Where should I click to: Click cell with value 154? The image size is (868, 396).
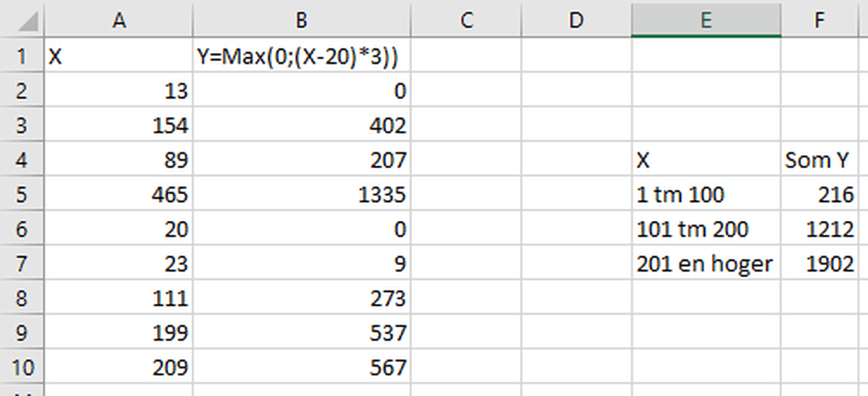click(x=118, y=125)
